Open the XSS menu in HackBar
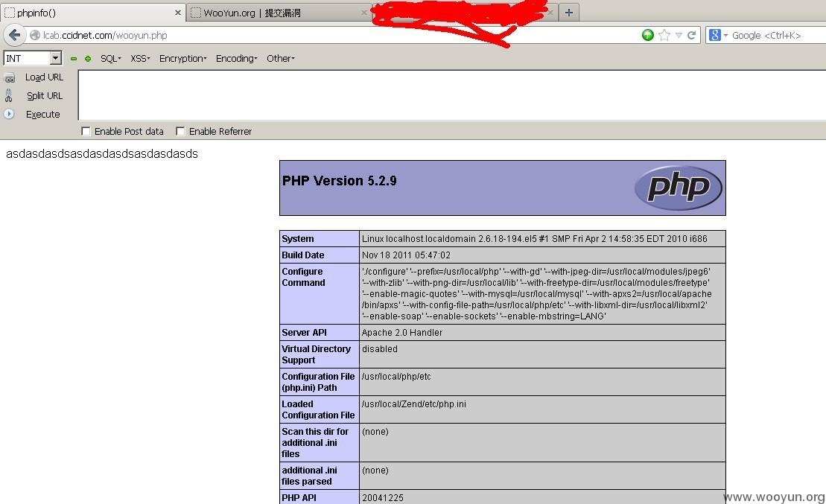Viewport: 826px width, 504px height. tap(140, 59)
